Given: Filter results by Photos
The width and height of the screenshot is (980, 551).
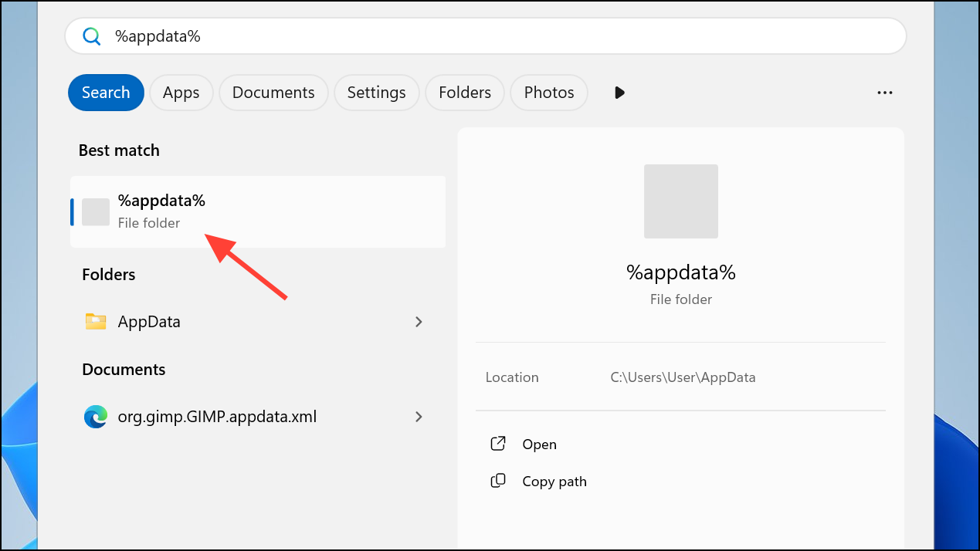Looking at the screenshot, I should tap(549, 93).
